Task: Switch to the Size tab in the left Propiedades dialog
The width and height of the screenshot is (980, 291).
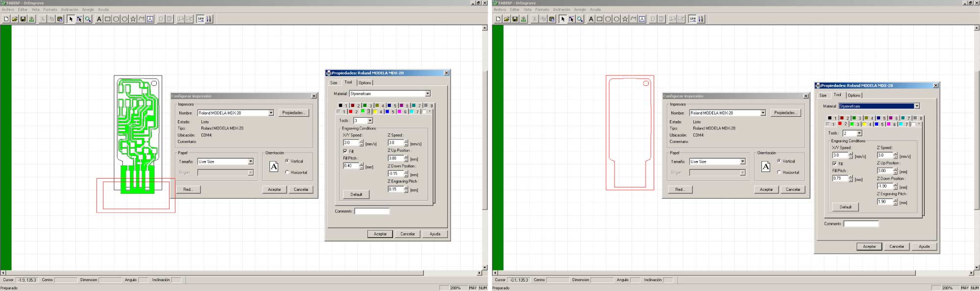Action: 334,83
